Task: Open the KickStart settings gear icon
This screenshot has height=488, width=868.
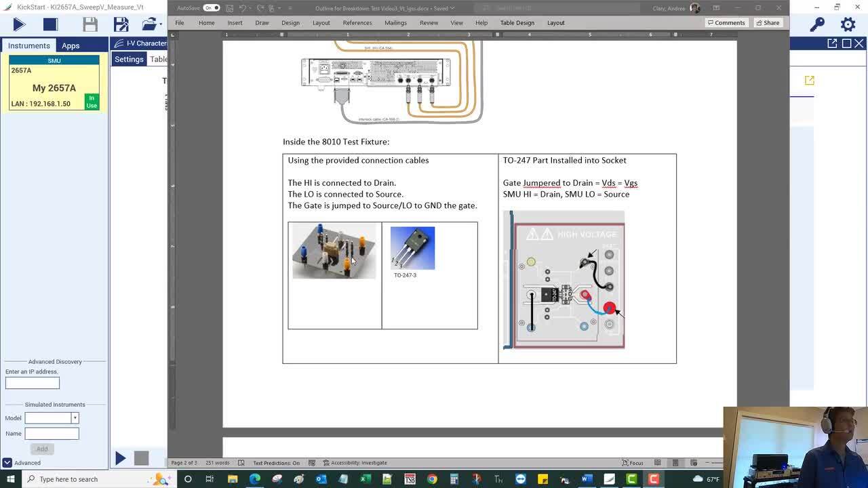Action: click(848, 24)
